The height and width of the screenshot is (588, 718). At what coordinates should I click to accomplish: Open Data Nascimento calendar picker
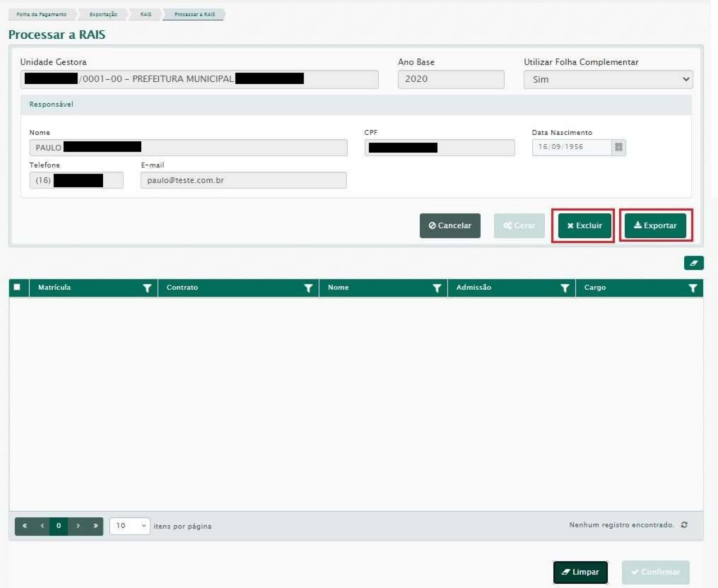pyautogui.click(x=618, y=147)
